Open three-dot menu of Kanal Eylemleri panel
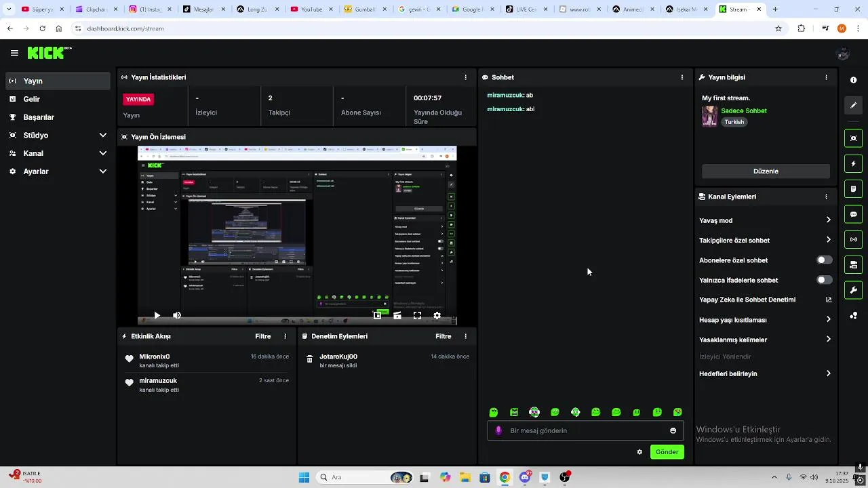This screenshot has width=868, height=488. [826, 197]
